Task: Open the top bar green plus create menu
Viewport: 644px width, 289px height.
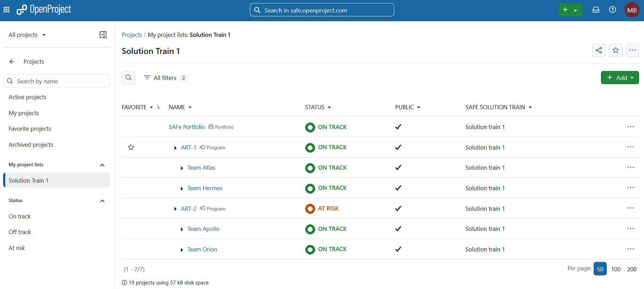Action: click(x=570, y=10)
